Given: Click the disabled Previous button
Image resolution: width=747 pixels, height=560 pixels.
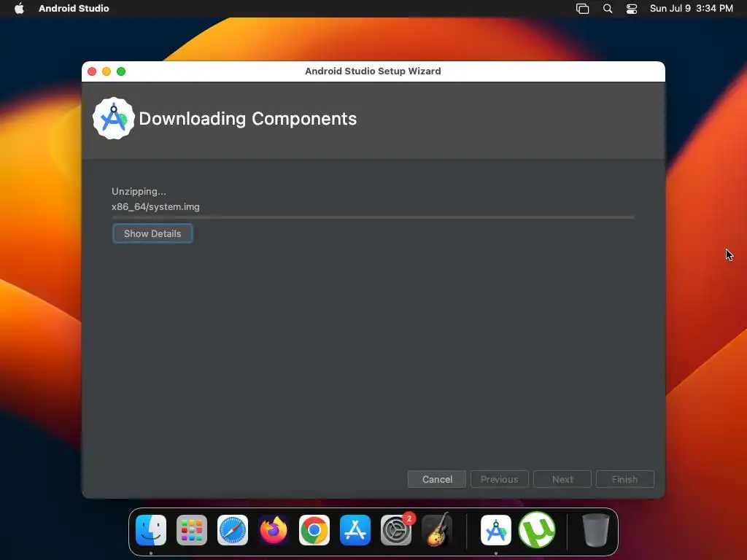Looking at the screenshot, I should pyautogui.click(x=499, y=479).
